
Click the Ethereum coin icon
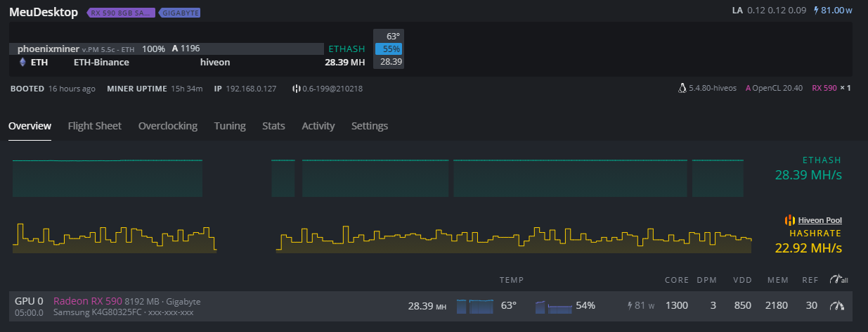tap(22, 62)
